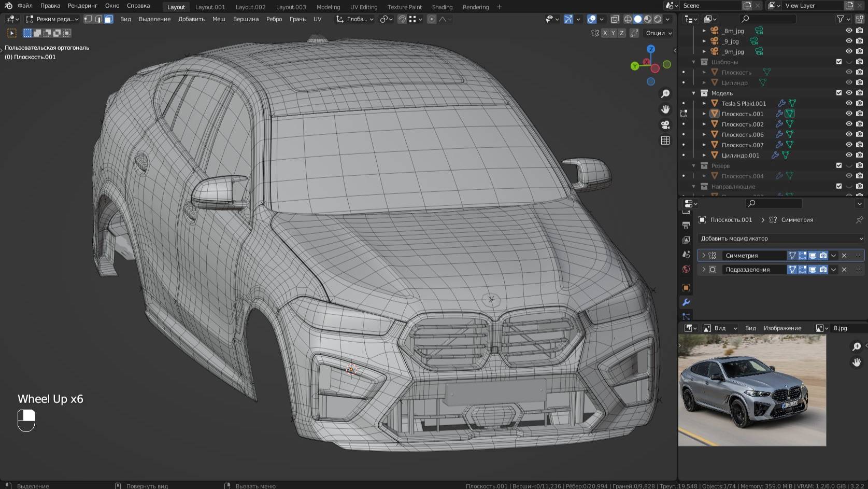
Task: Switch to the Shading workspace tab
Action: point(442,7)
